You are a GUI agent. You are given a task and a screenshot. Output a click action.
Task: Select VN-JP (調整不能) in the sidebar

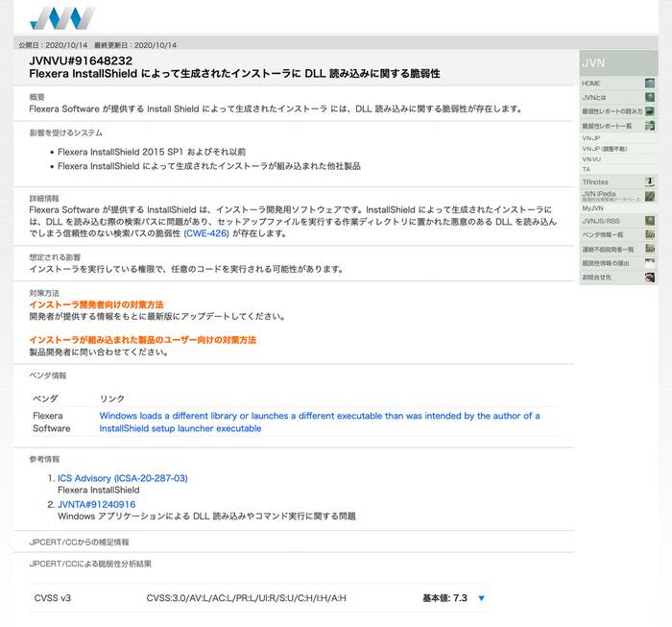(x=604, y=149)
